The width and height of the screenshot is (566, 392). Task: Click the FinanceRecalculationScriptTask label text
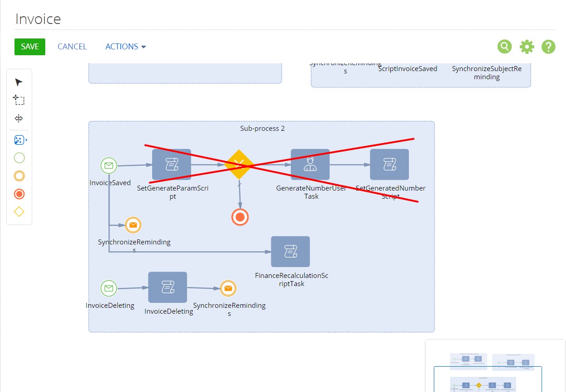[x=292, y=280]
